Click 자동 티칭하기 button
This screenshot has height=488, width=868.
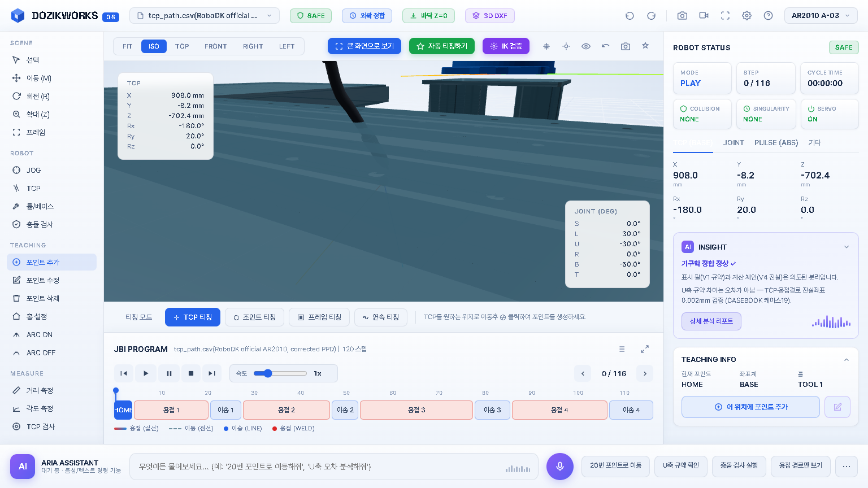point(442,46)
